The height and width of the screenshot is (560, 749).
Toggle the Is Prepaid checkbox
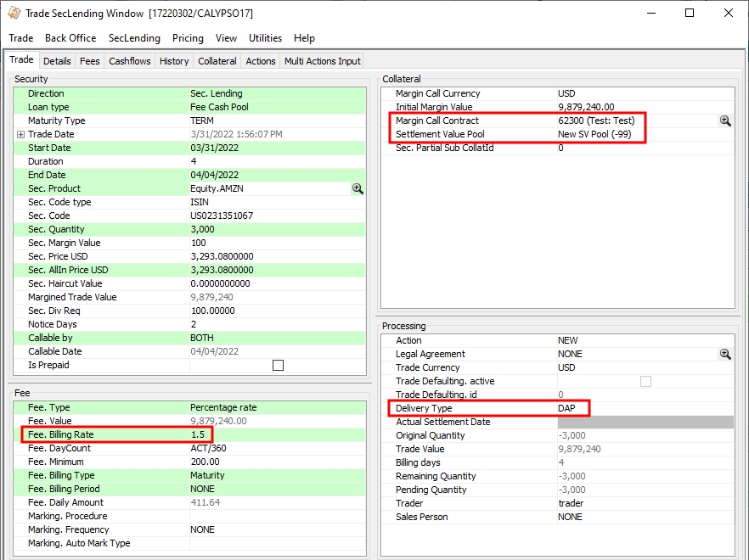click(x=278, y=365)
